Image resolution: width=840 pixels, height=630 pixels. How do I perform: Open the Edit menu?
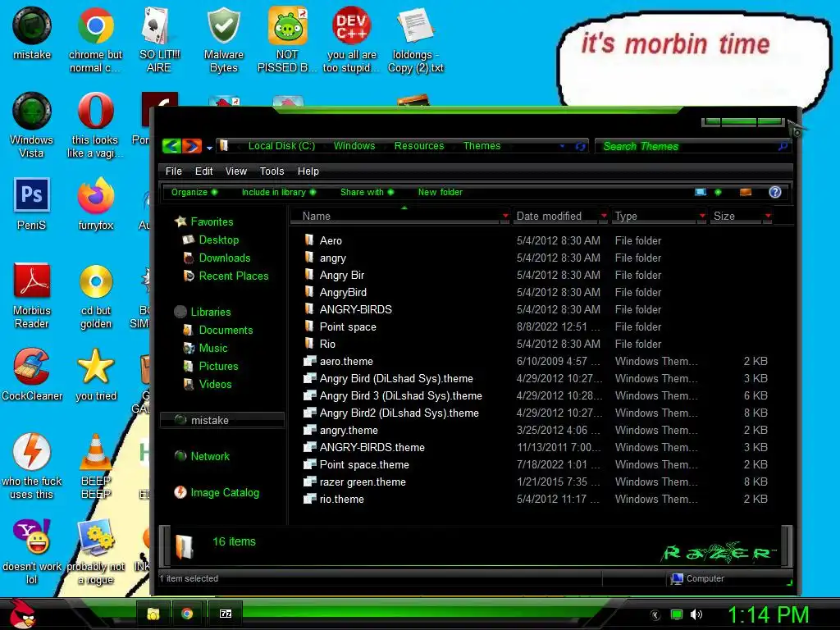pyautogui.click(x=203, y=171)
